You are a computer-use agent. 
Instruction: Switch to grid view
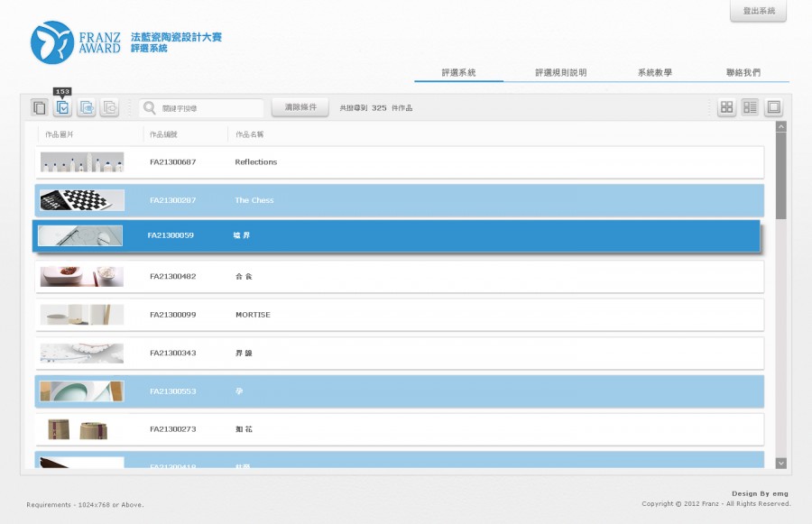click(x=726, y=107)
